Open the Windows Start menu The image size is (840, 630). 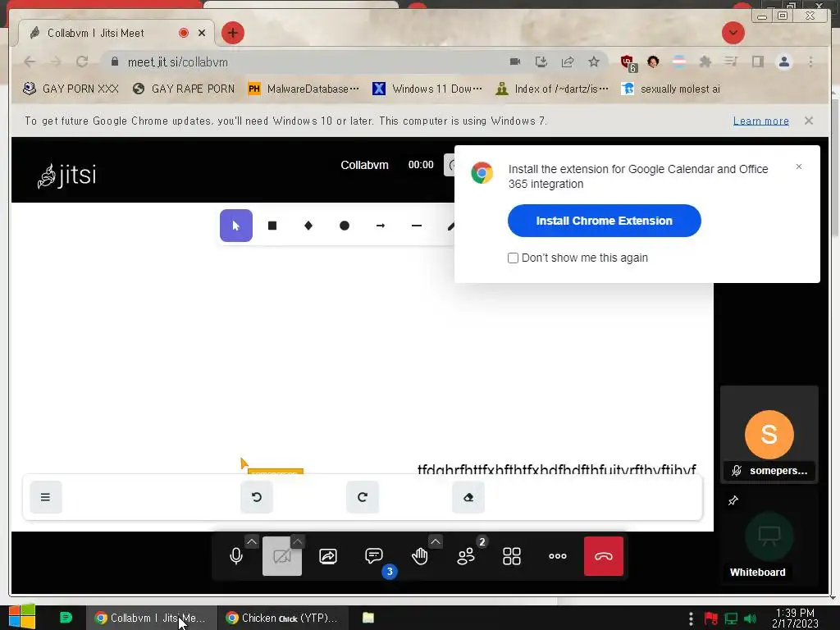point(21,617)
